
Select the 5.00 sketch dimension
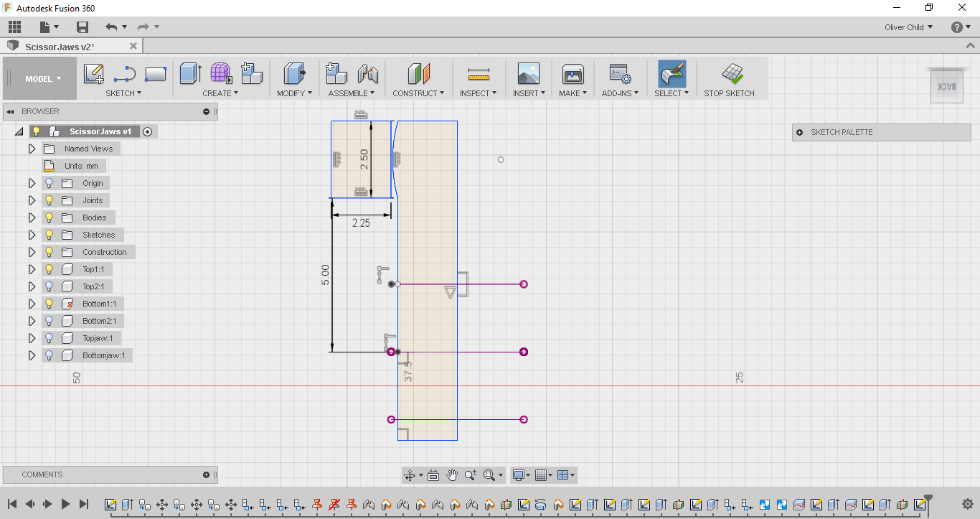point(325,274)
